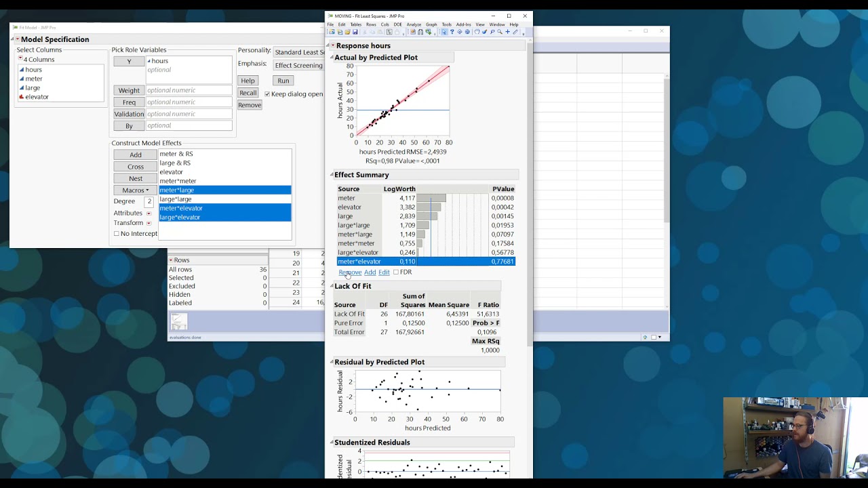Screen dimensions: 868x488
Task: Click the Remove button below Recall
Action: pyautogui.click(x=250, y=105)
